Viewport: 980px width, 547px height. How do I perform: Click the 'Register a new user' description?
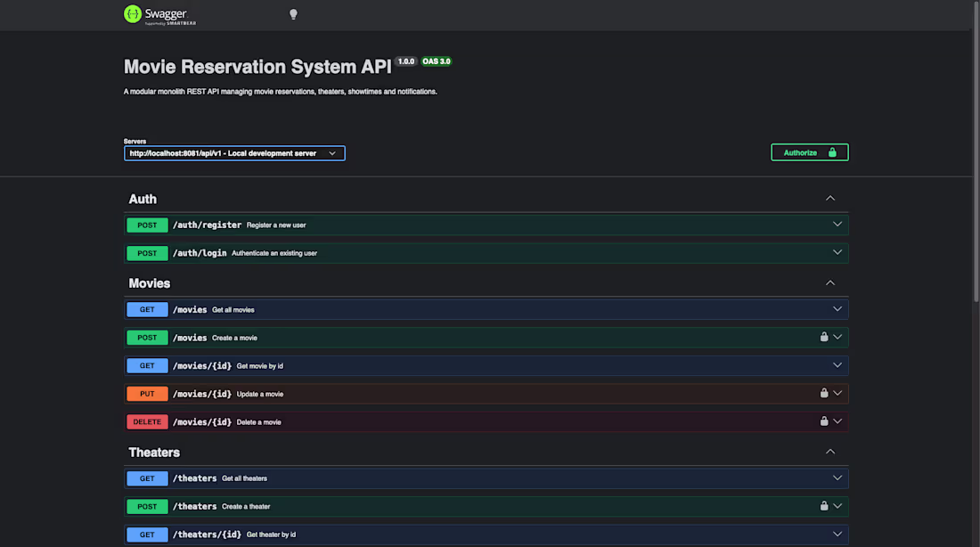[276, 225]
